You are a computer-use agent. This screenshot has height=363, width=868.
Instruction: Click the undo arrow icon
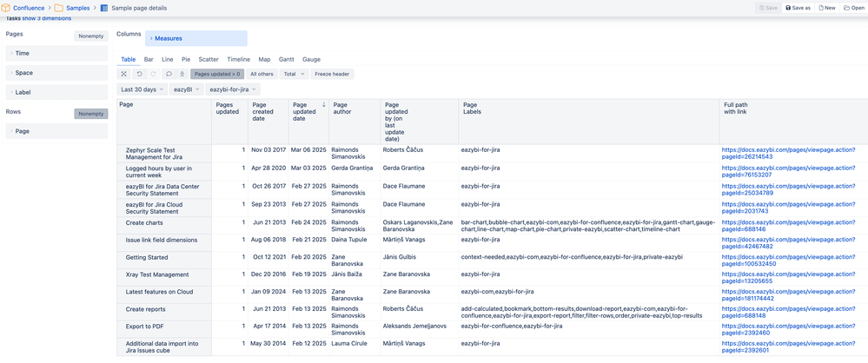[140, 74]
